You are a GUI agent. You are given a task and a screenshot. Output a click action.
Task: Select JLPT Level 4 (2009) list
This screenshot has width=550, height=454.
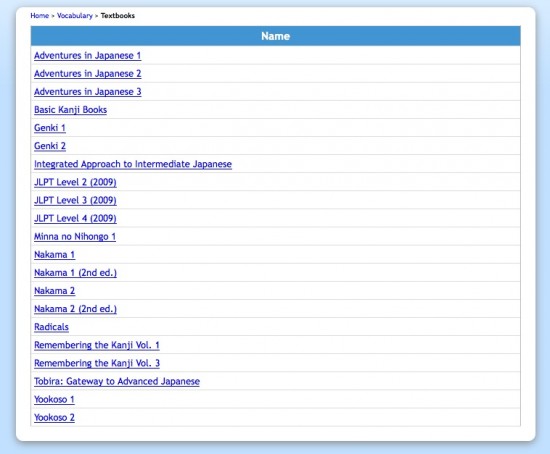point(75,218)
